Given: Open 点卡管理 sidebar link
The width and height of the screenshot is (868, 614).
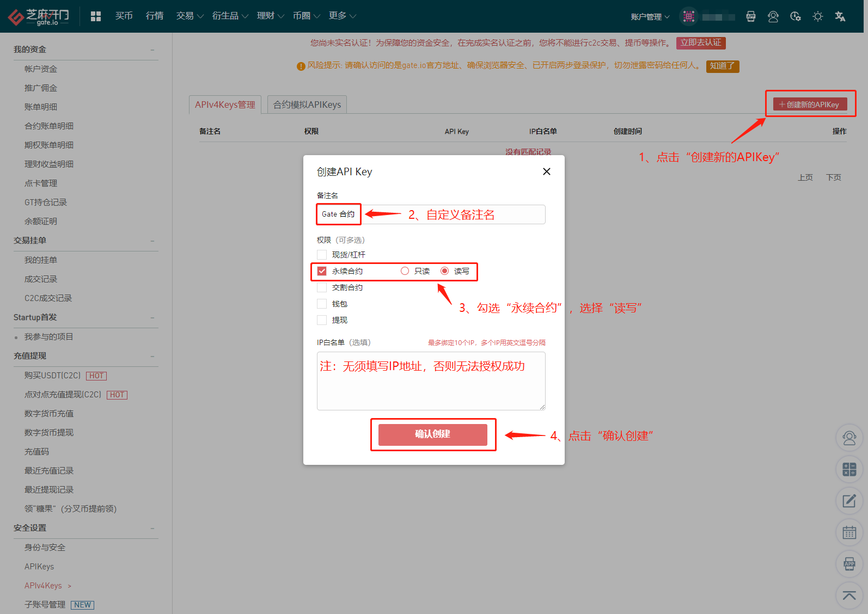Looking at the screenshot, I should [x=41, y=183].
